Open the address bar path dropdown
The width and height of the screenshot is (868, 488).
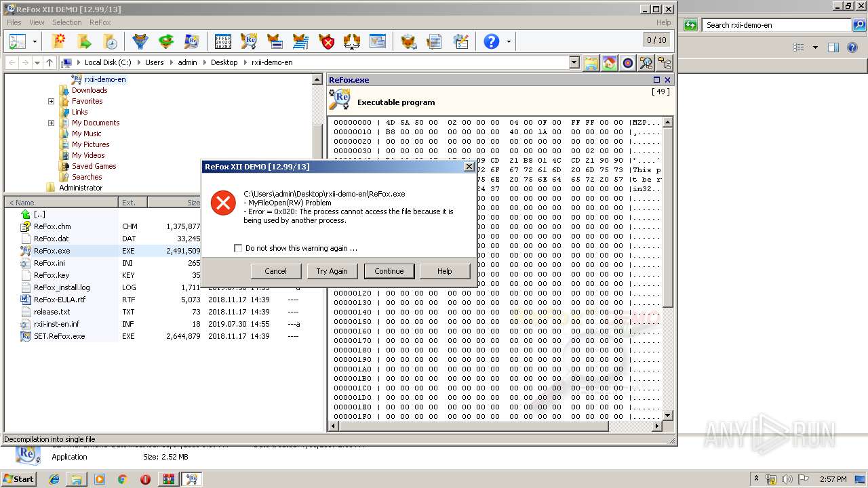[x=574, y=62]
